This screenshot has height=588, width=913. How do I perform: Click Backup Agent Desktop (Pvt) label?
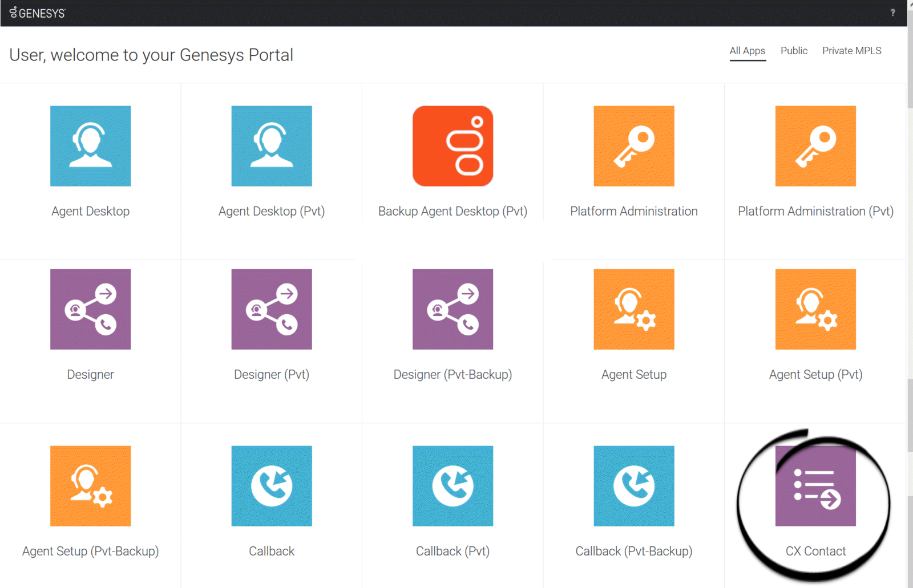click(x=453, y=212)
